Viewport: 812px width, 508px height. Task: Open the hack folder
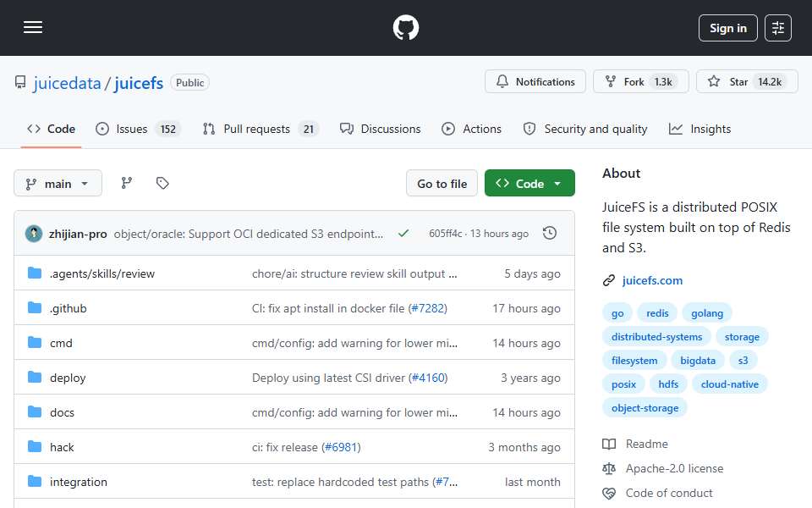pos(62,447)
